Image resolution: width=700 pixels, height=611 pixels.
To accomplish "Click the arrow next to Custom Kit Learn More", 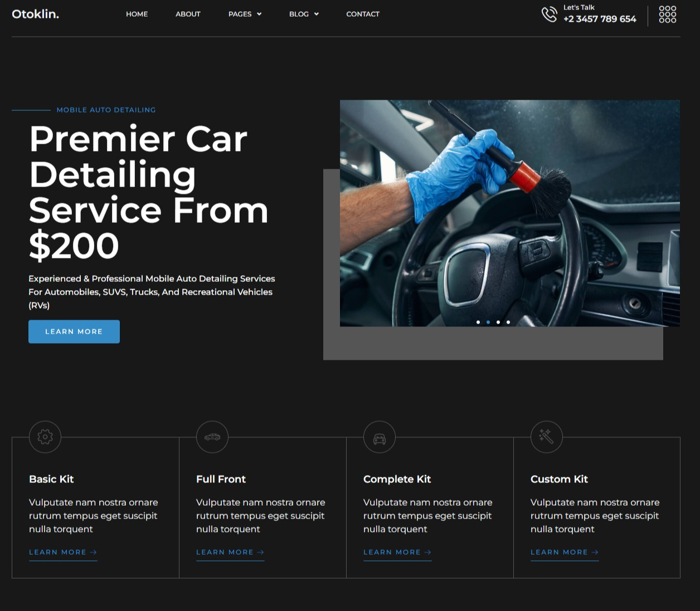I will [x=595, y=552].
